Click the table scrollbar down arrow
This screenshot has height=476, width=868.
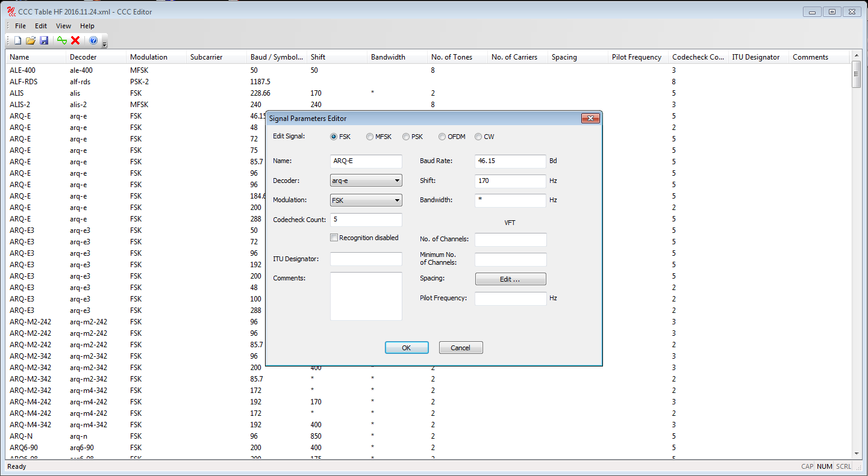click(857, 453)
